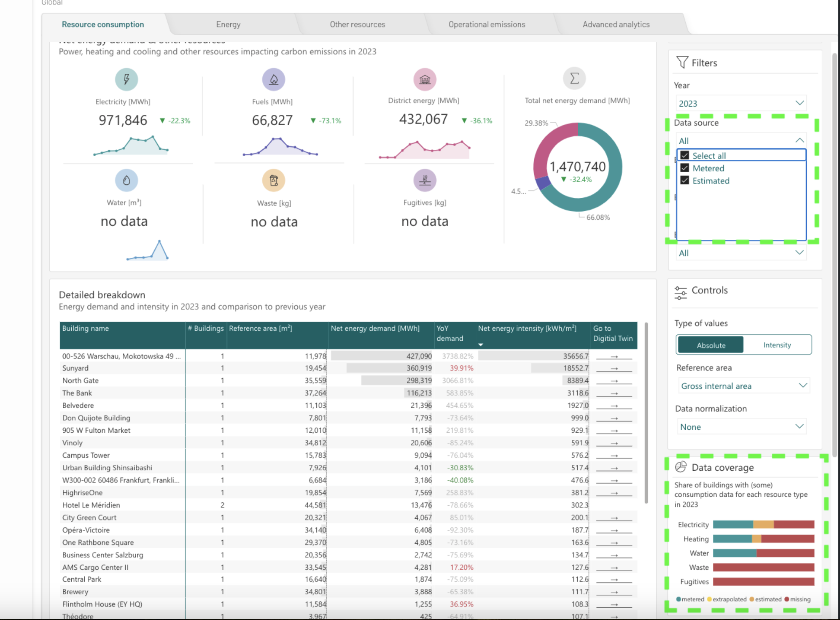
Task: Open Digital Twin arrow for HighriseOne
Action: [614, 493]
